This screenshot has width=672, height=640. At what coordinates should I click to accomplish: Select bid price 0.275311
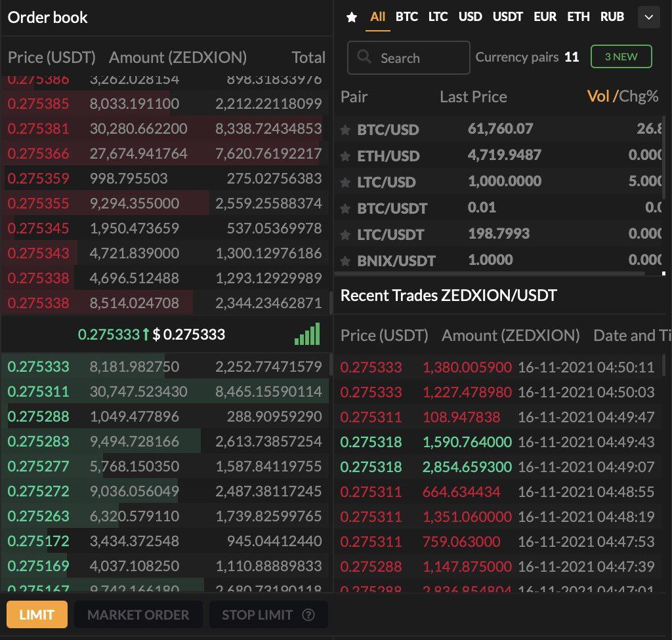coord(38,391)
